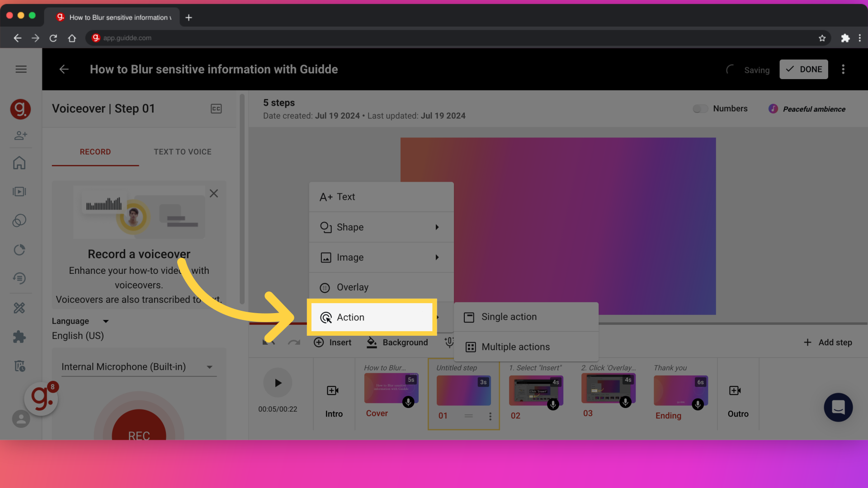
Task: Click the closed captions icon
Action: click(216, 109)
